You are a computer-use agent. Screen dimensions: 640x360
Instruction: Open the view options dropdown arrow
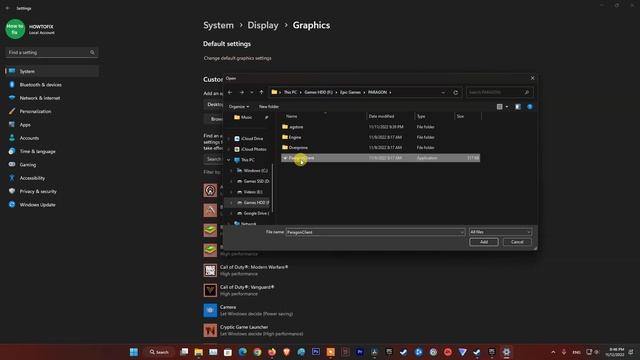pyautogui.click(x=507, y=107)
